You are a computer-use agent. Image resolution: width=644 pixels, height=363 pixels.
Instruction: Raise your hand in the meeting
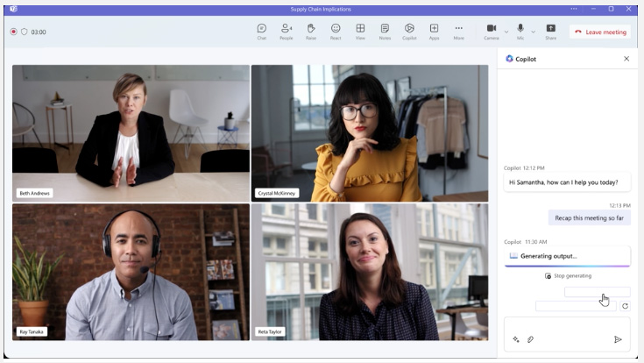pyautogui.click(x=311, y=31)
